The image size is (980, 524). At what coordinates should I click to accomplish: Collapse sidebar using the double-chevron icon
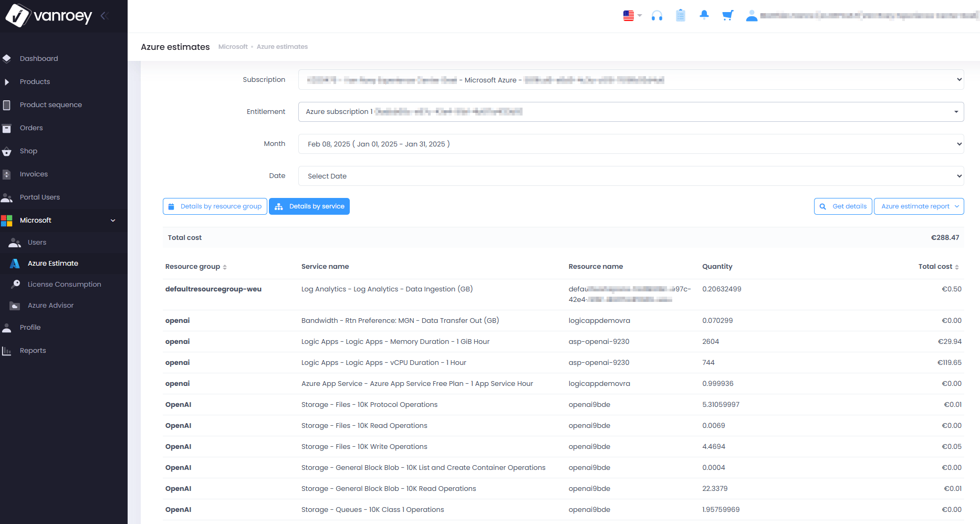pos(105,16)
